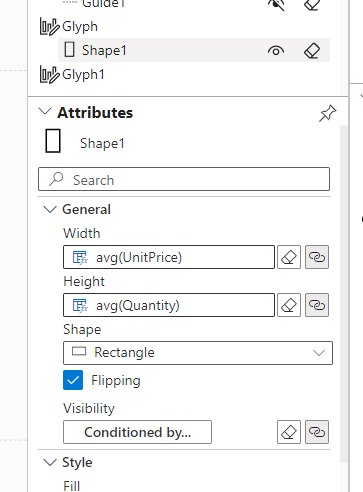The height and width of the screenshot is (492, 363).
Task: Click the search magnifier icon
Action: 56,179
